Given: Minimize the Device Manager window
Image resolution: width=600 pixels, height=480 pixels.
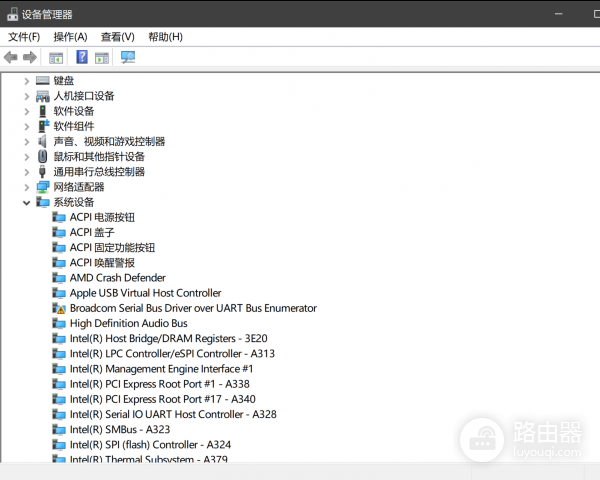Looking at the screenshot, I should coord(559,14).
